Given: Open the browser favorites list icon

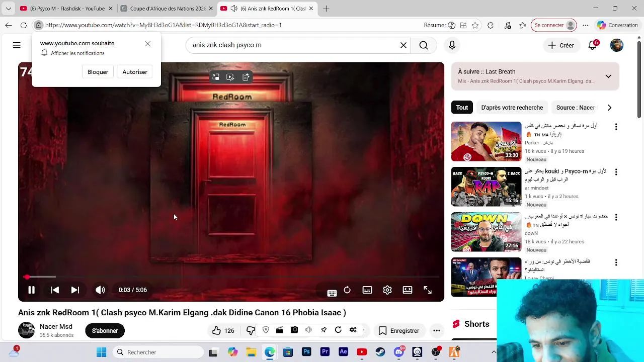Looking at the screenshot, I should tap(523, 25).
